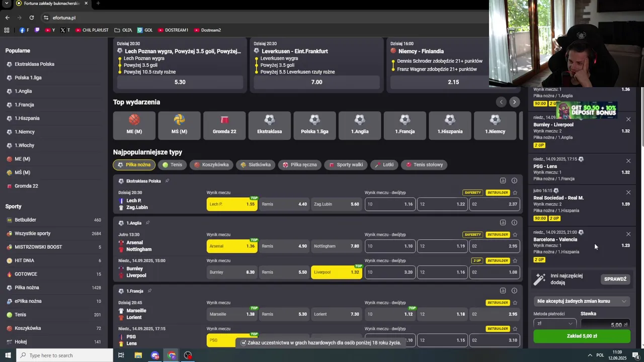Click the Windows Start button
644x362 pixels.
point(8,355)
